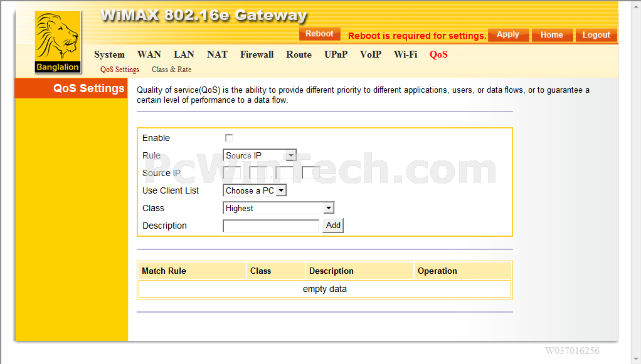Click the third Source IP octet field
This screenshot has height=364, width=641.
[285, 173]
